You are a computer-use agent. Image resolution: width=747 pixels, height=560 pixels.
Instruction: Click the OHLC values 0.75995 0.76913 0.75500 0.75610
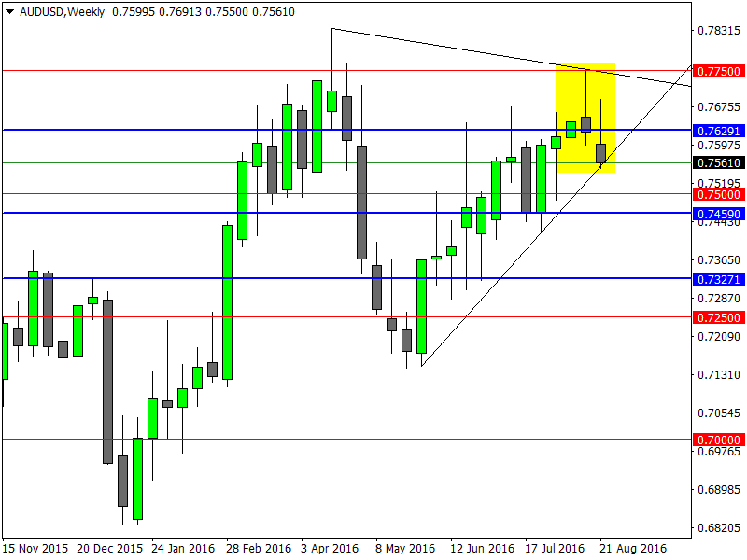[204, 12]
